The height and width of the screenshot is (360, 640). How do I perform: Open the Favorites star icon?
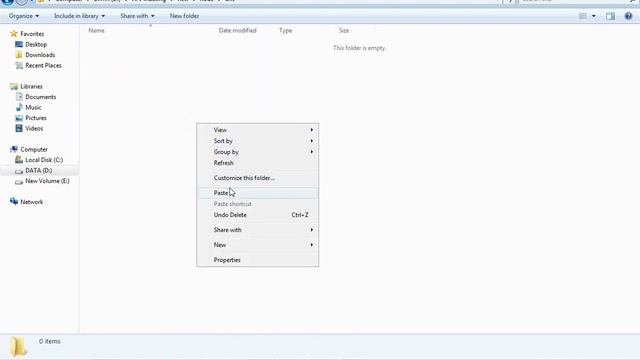[14, 33]
